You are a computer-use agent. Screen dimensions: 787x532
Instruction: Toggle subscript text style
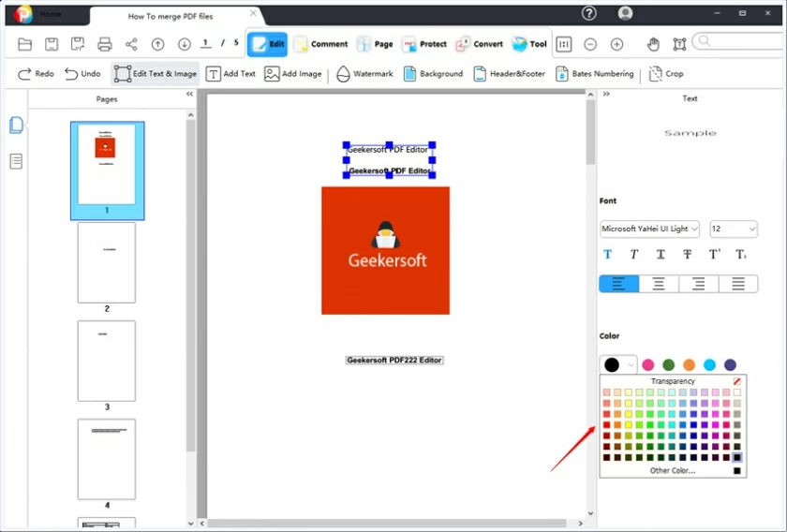741,255
